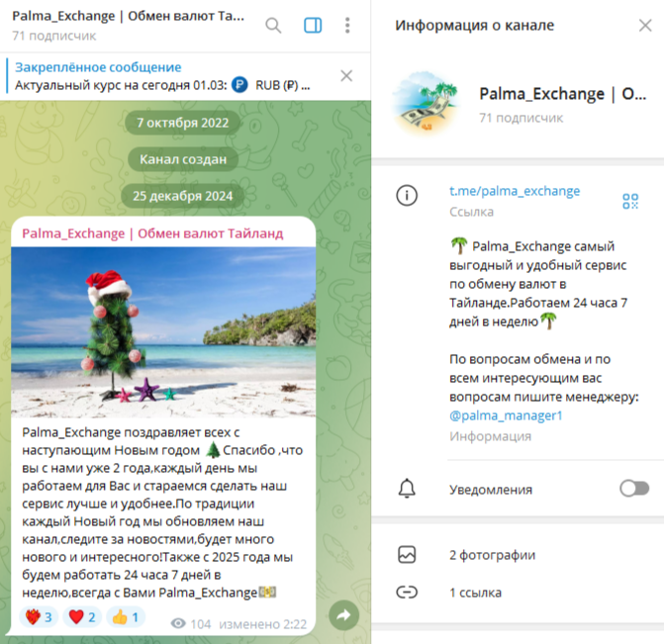Open the channel search magnifier icon
The image size is (664, 644).
click(x=273, y=26)
